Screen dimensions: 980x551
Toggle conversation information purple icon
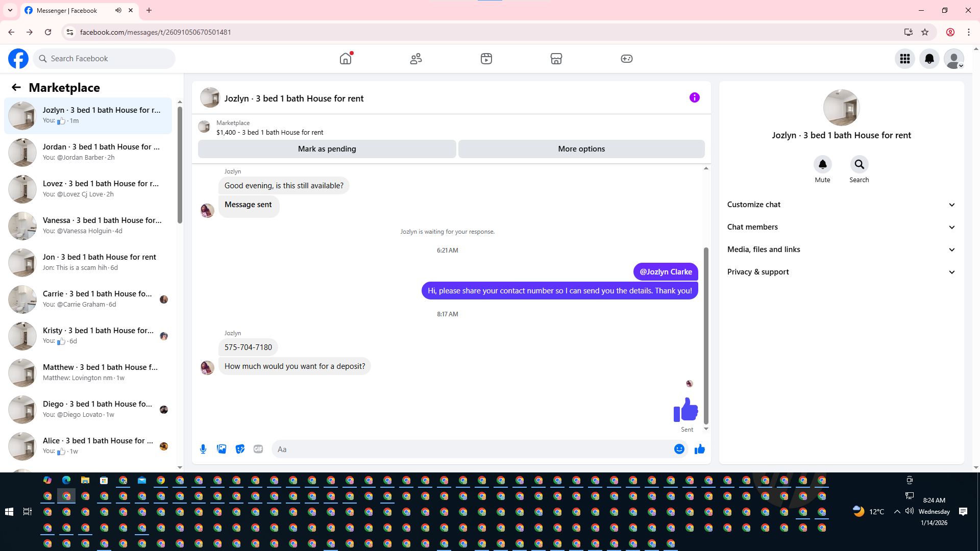tap(694, 97)
